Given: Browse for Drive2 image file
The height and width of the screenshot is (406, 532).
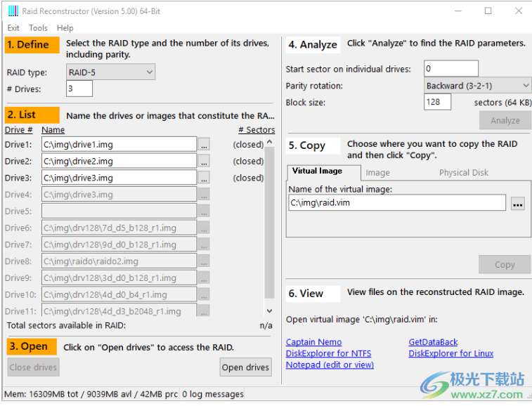Looking at the screenshot, I should [204, 161].
